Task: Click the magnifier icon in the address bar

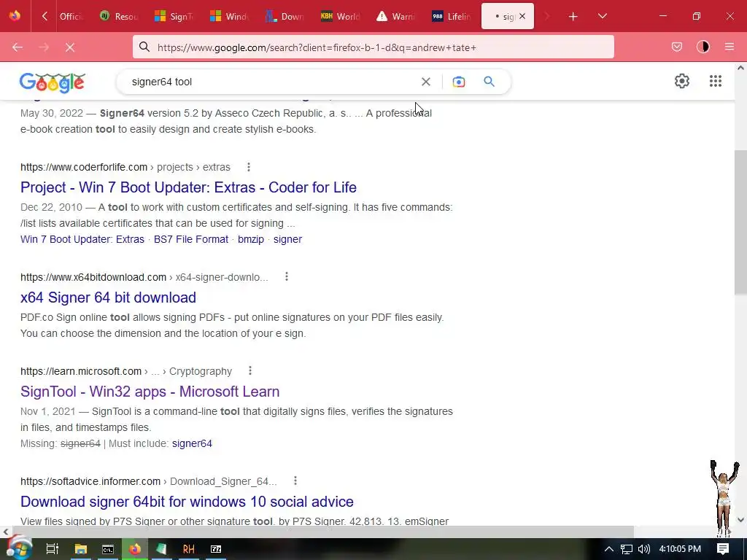Action: click(x=144, y=47)
